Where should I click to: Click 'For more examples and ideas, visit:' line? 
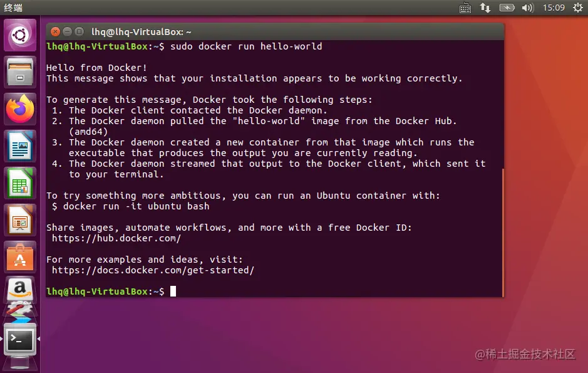click(145, 260)
